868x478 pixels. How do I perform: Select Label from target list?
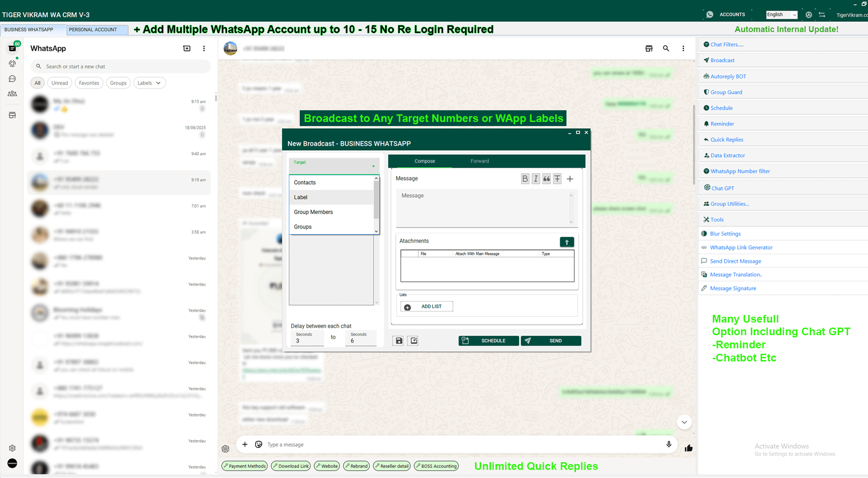[331, 197]
